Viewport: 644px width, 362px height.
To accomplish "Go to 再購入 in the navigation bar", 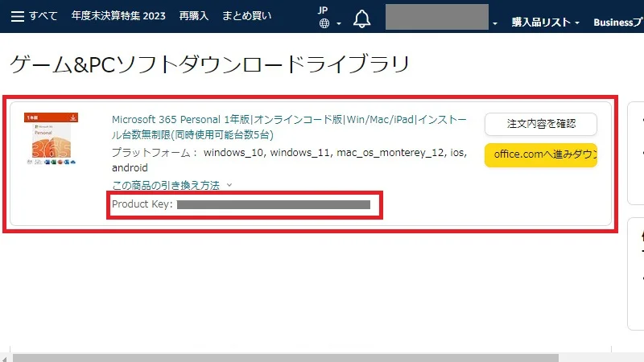I will click(x=194, y=16).
